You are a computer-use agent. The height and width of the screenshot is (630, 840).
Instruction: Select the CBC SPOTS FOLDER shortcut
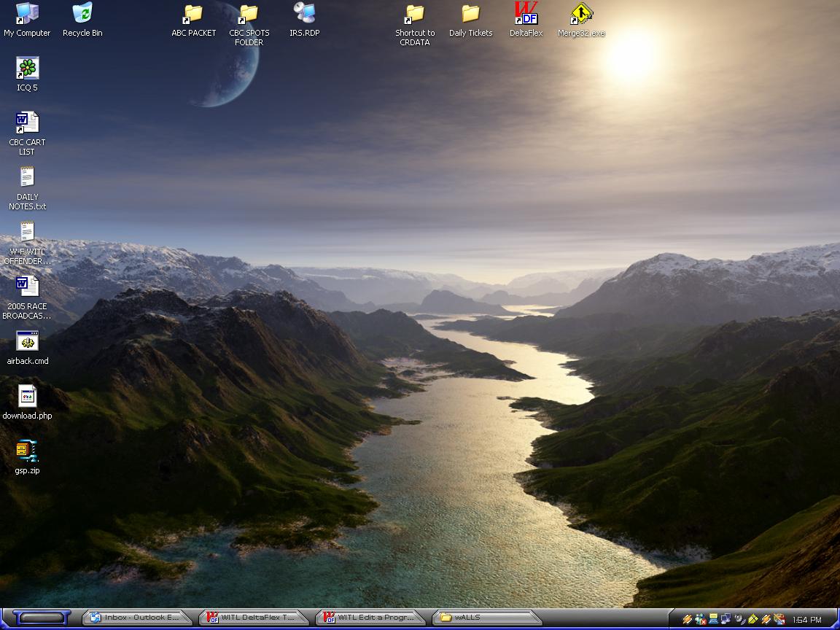pos(249,14)
